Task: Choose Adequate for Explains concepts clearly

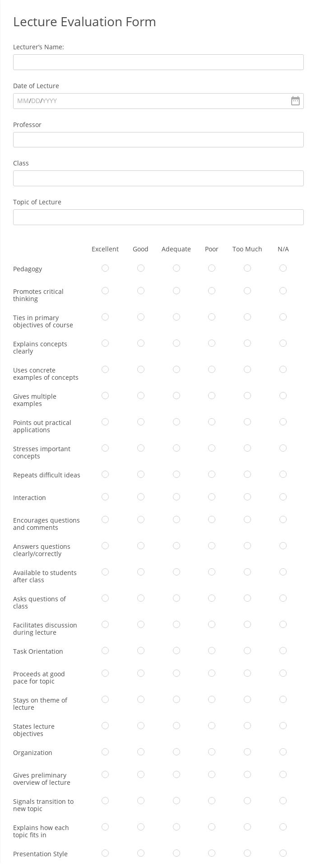Action: click(x=177, y=343)
